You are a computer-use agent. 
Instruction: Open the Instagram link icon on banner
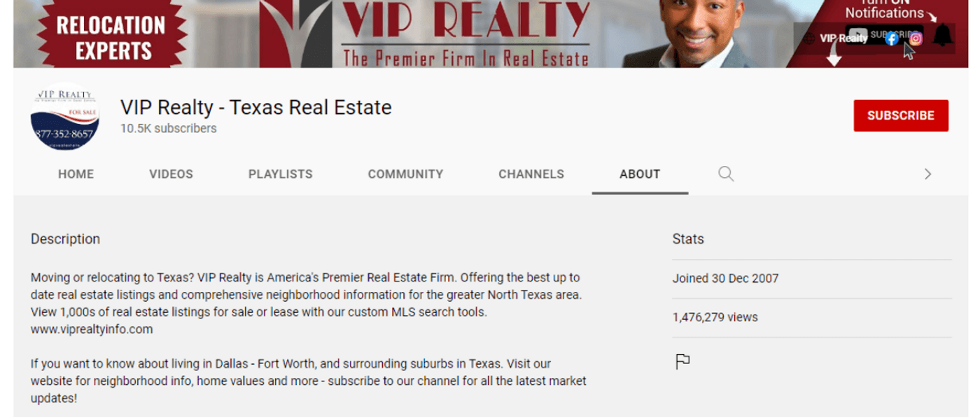click(x=916, y=38)
